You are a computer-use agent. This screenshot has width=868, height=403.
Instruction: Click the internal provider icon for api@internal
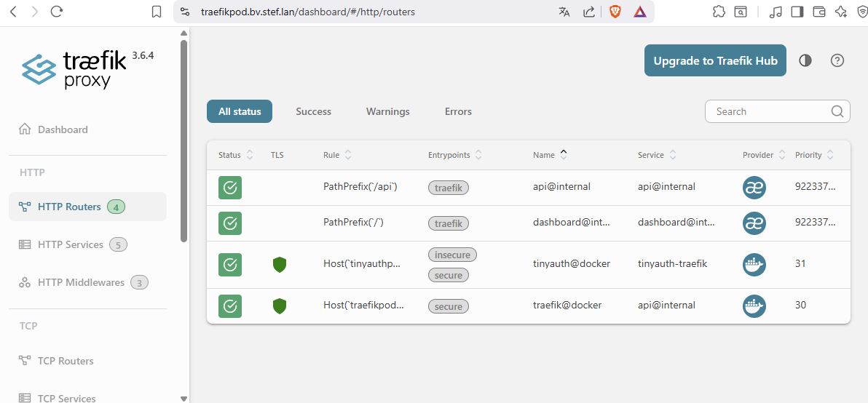click(754, 187)
